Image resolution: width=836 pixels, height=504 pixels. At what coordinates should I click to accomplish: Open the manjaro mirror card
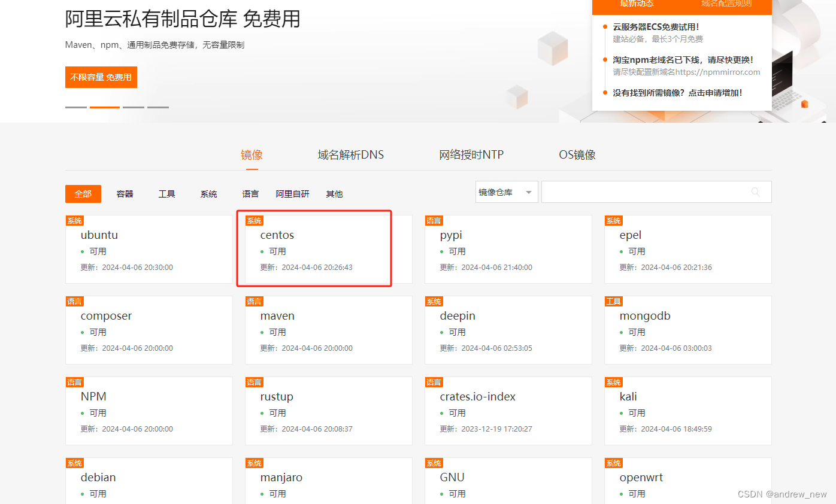pyautogui.click(x=329, y=481)
